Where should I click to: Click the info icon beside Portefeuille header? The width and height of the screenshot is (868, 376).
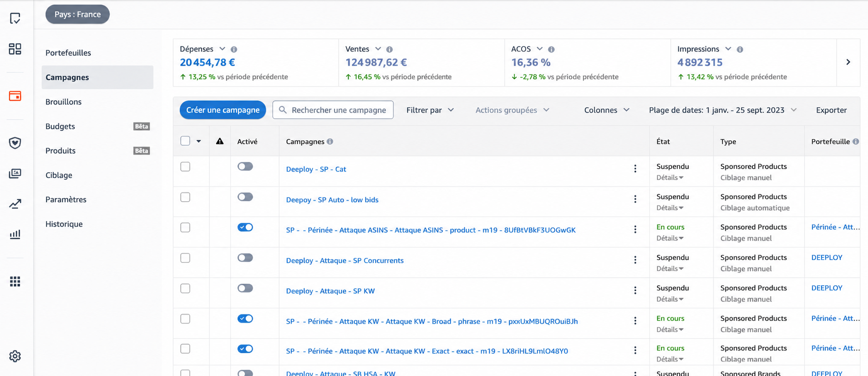pyautogui.click(x=856, y=141)
